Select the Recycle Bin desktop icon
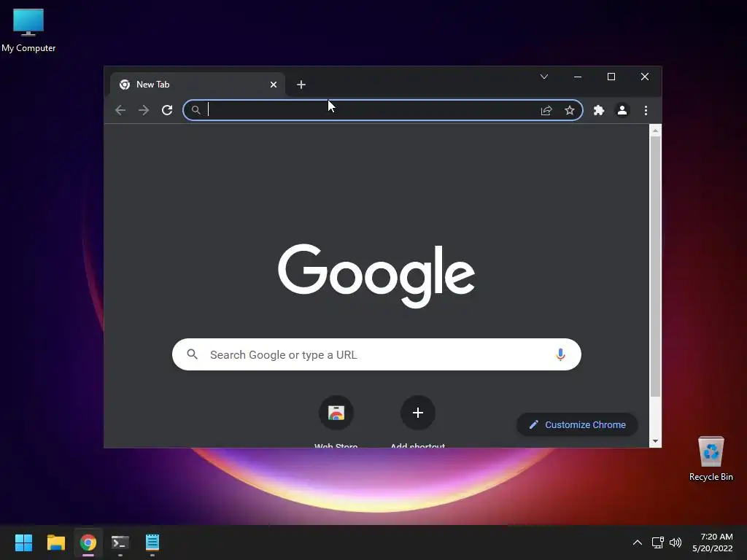Viewport: 747px width, 560px height. click(711, 459)
